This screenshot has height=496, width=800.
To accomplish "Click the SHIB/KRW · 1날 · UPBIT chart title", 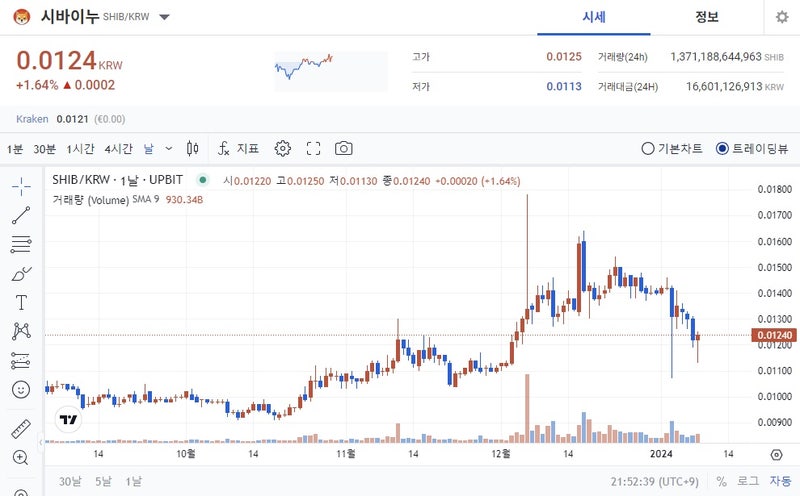I will tap(117, 180).
